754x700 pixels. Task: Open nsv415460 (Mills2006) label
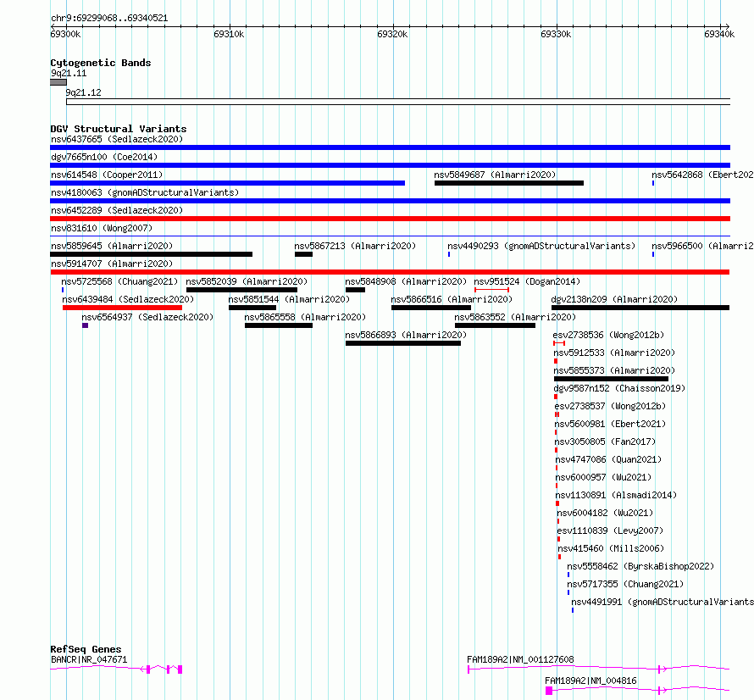click(611, 548)
